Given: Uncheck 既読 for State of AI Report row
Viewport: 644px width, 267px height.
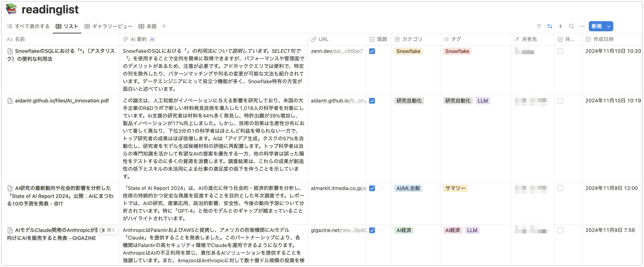Looking at the screenshot, I should (372, 188).
